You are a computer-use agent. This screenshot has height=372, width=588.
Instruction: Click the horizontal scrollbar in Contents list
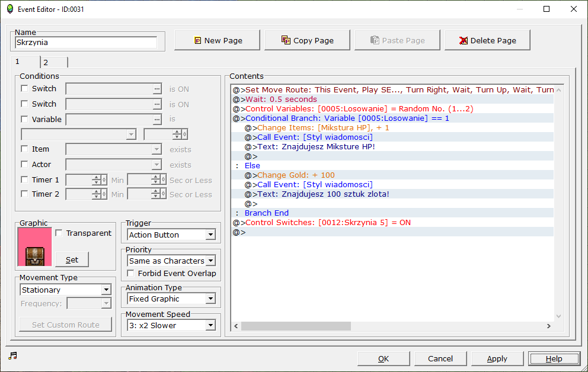pyautogui.click(x=296, y=326)
